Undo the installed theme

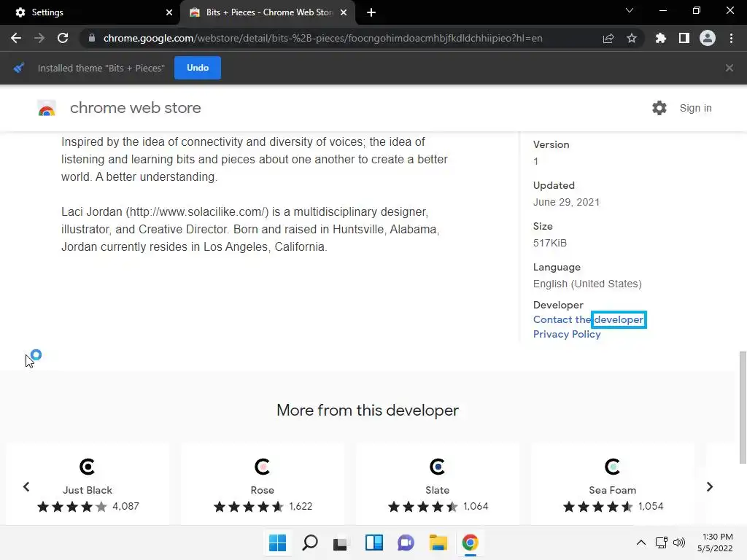[197, 68]
